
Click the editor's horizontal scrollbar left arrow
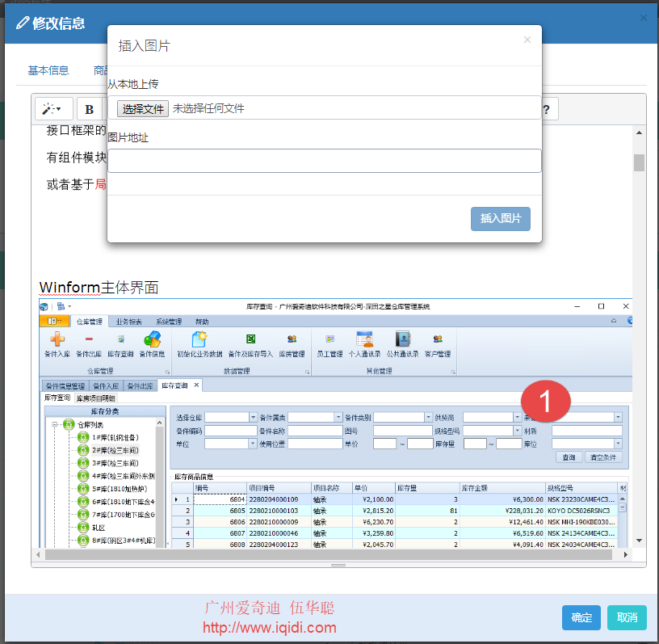click(38, 554)
